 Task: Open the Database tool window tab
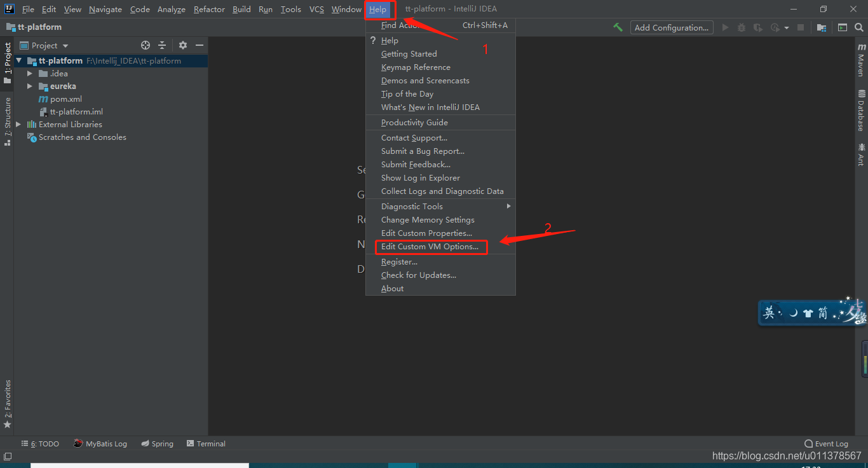tap(861, 110)
